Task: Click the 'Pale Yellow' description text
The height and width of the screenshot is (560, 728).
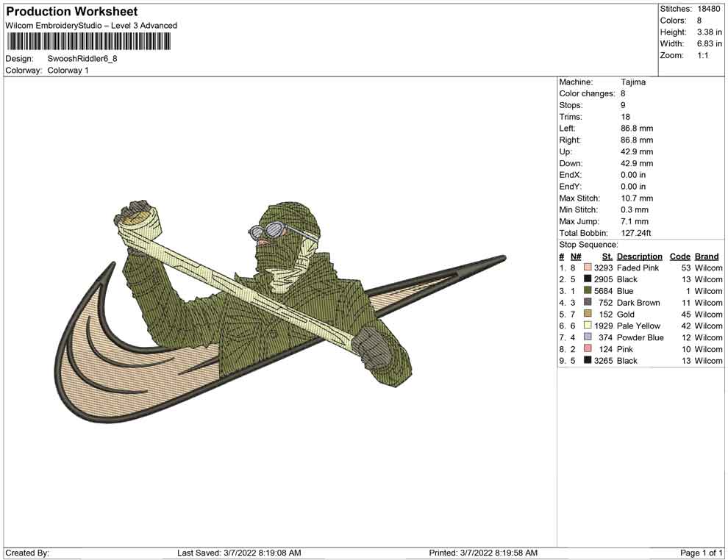Action: 638,326
